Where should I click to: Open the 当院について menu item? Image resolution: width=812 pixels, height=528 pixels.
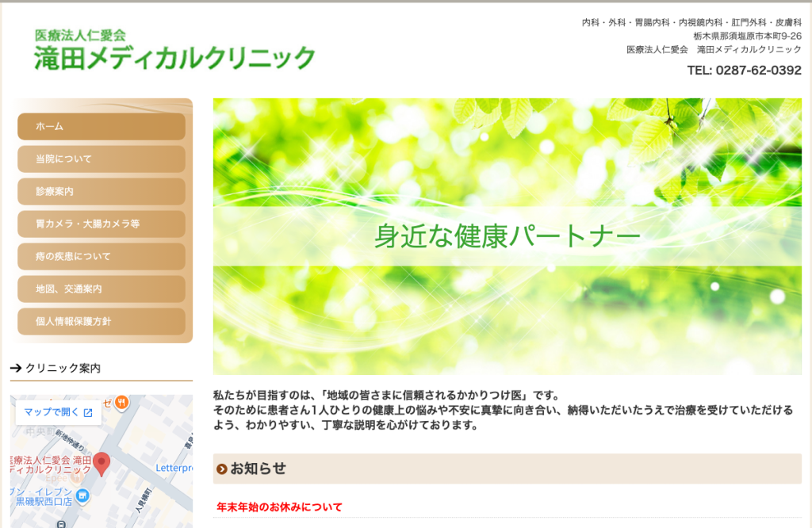click(101, 159)
